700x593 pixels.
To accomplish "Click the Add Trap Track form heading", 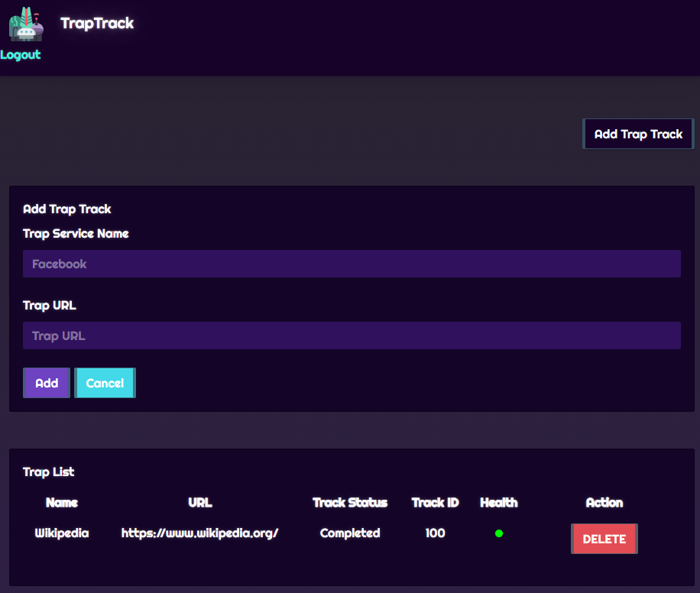I will pos(67,209).
